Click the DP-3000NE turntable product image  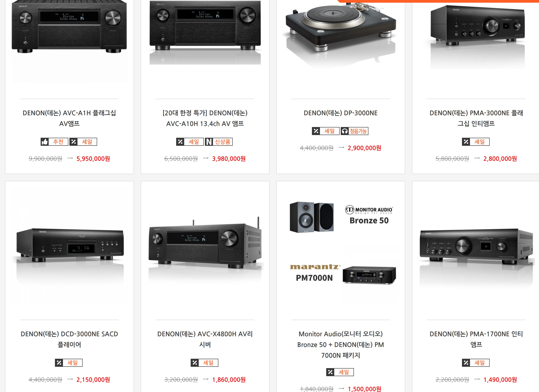341,36
